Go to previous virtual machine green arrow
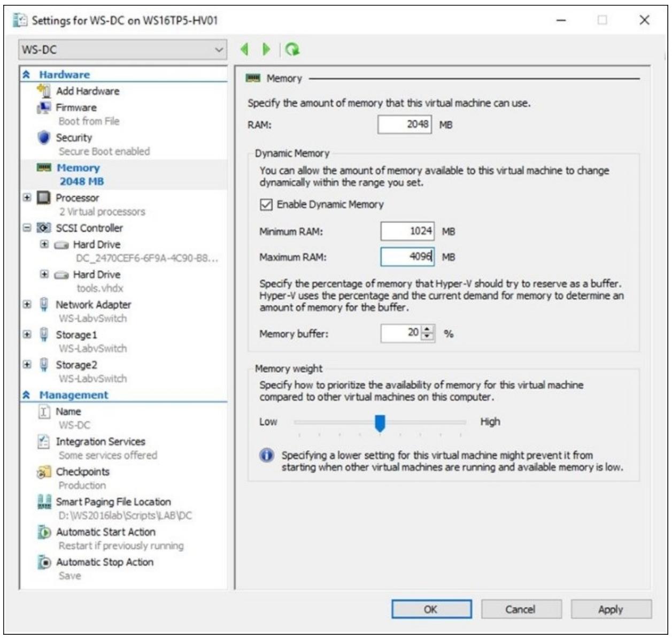Screen dimensions: 672x638 click(x=245, y=49)
